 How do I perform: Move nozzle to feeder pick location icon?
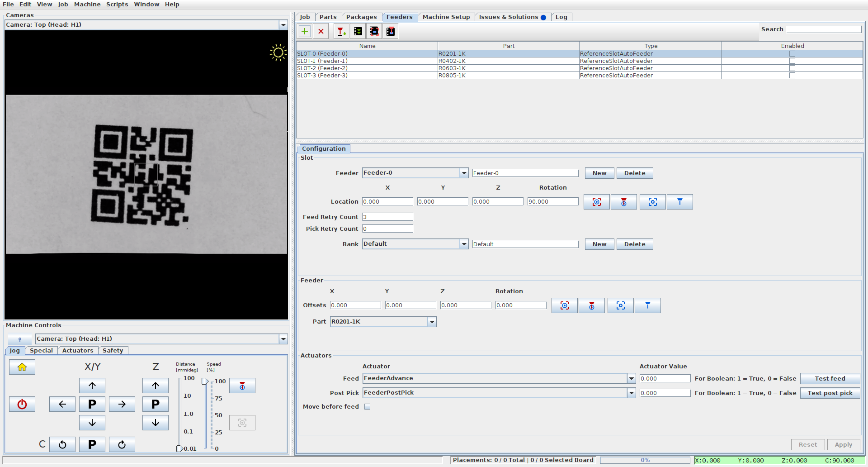click(x=391, y=31)
